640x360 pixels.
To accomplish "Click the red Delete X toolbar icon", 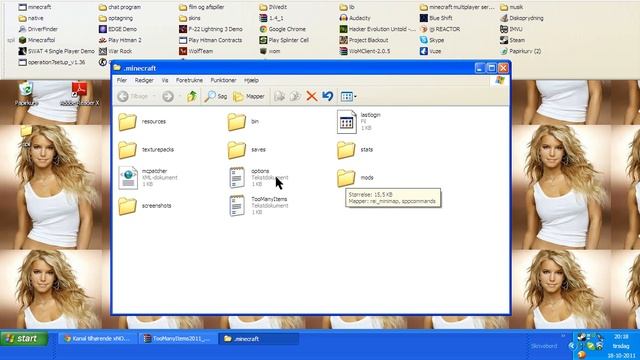I will 311,96.
